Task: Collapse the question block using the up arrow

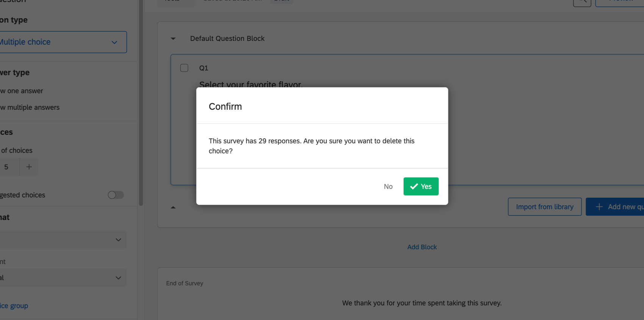Action: tap(173, 207)
